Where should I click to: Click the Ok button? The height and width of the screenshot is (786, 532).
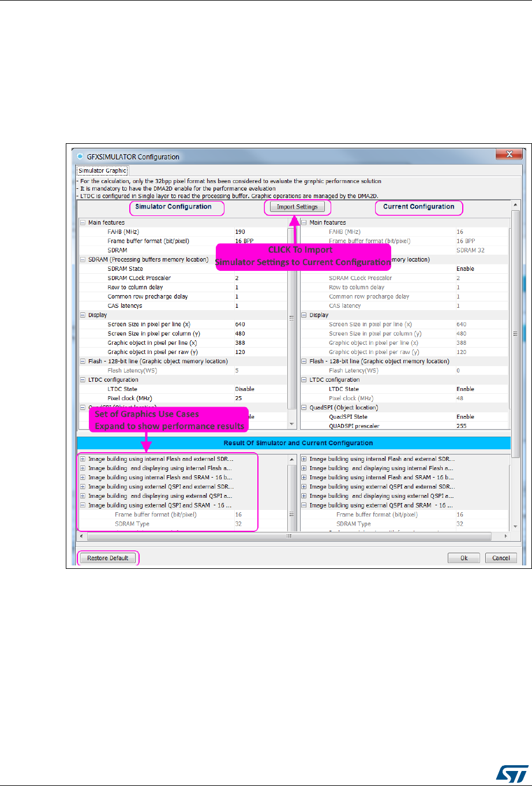coord(464,558)
